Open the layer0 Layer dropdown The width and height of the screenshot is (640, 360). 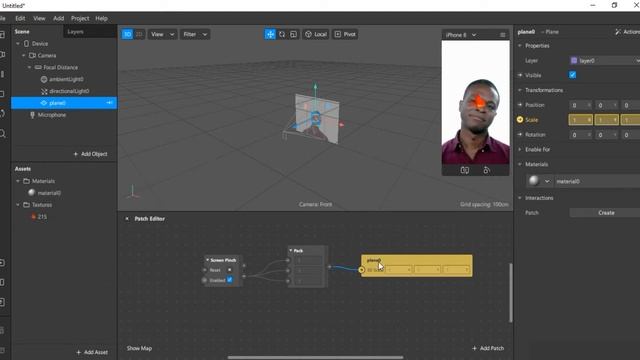[605, 60]
